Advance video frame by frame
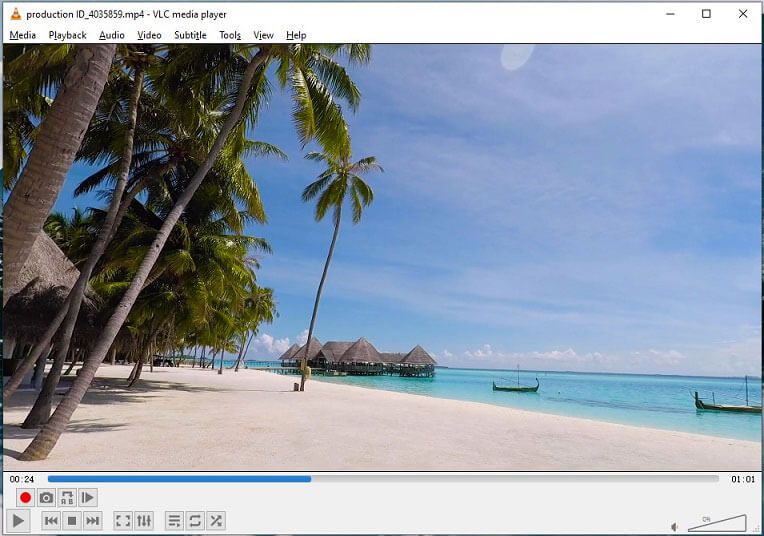 (88, 498)
